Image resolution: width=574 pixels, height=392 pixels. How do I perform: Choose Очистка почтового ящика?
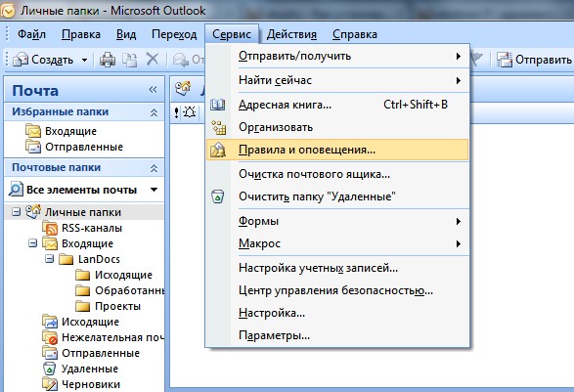[337, 174]
